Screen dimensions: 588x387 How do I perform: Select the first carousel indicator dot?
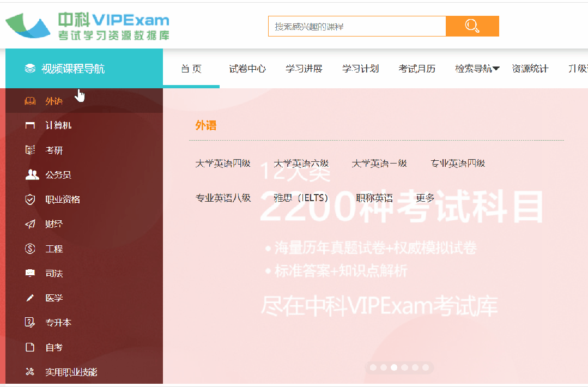click(373, 367)
